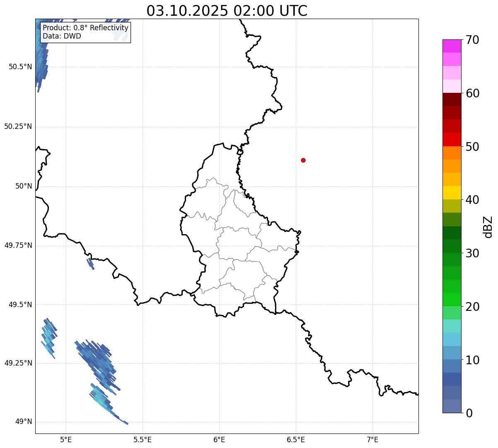Click the 5.5°E longitude label
The height and width of the screenshot is (448, 498).
[143, 439]
